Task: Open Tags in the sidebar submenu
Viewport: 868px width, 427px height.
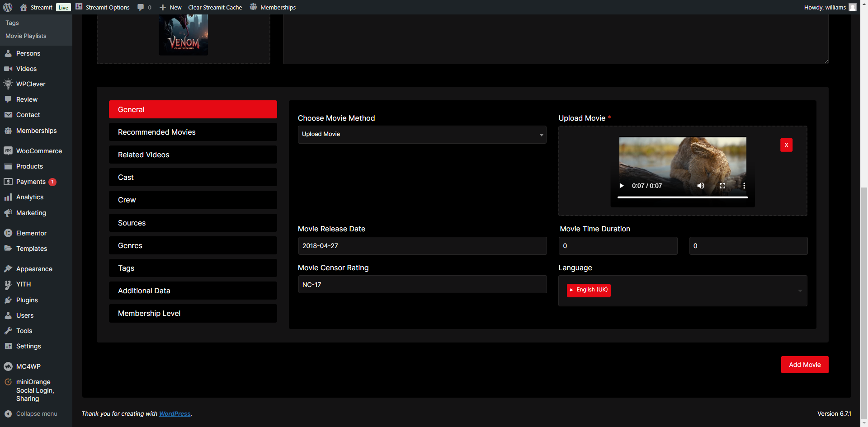Action: (x=12, y=23)
